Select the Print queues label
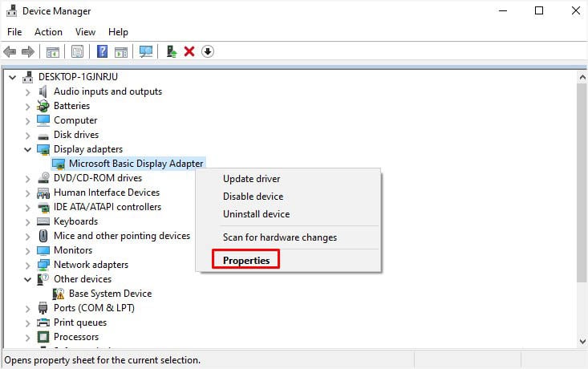The height and width of the screenshot is (369, 588). click(80, 322)
